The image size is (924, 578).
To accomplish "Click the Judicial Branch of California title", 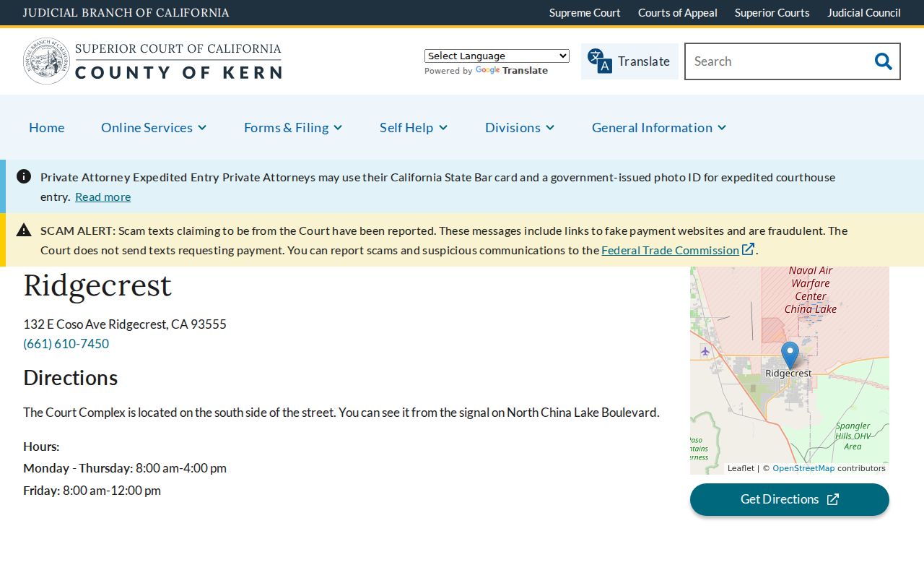I will [126, 12].
